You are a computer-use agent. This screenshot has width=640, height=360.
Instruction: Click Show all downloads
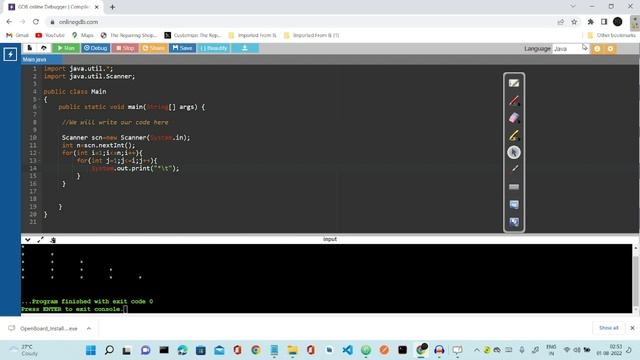[609, 328]
